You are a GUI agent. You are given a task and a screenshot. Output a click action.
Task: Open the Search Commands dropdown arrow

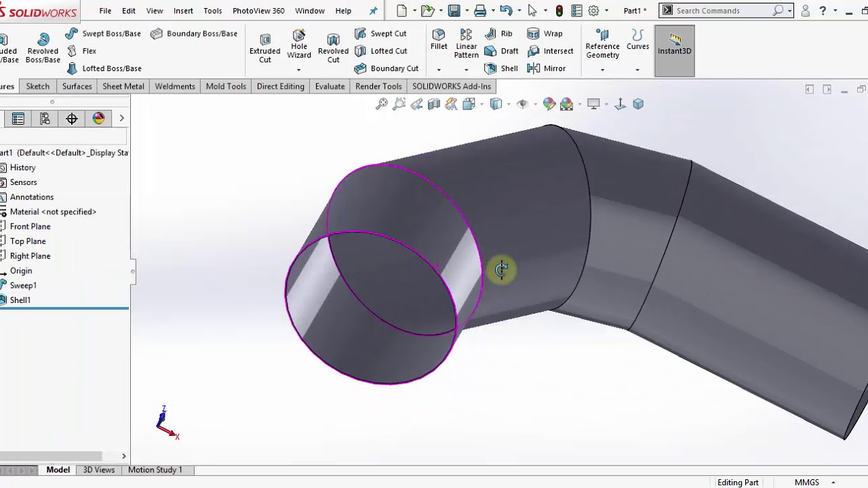tap(789, 11)
